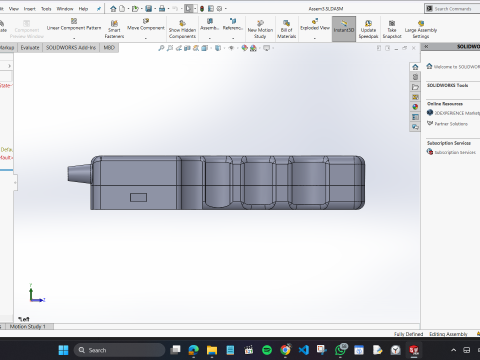Pin the menu bar with pushpin icon
This screenshot has height=360, width=480.
click(x=99, y=9)
